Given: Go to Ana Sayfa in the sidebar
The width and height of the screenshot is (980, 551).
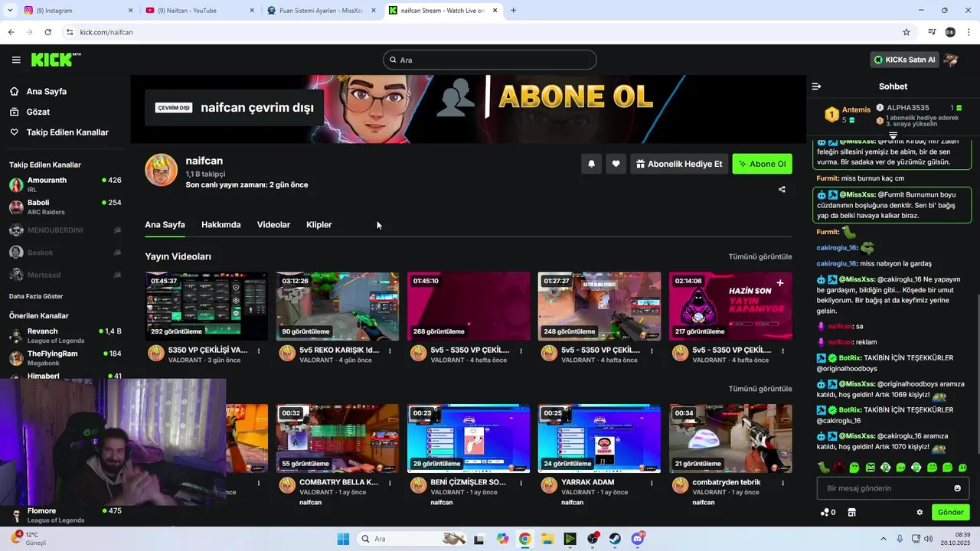Looking at the screenshot, I should pyautogui.click(x=47, y=92).
